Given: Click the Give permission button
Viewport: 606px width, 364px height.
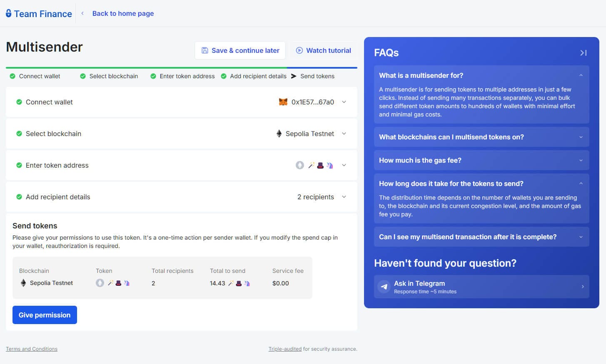Looking at the screenshot, I should tap(45, 315).
